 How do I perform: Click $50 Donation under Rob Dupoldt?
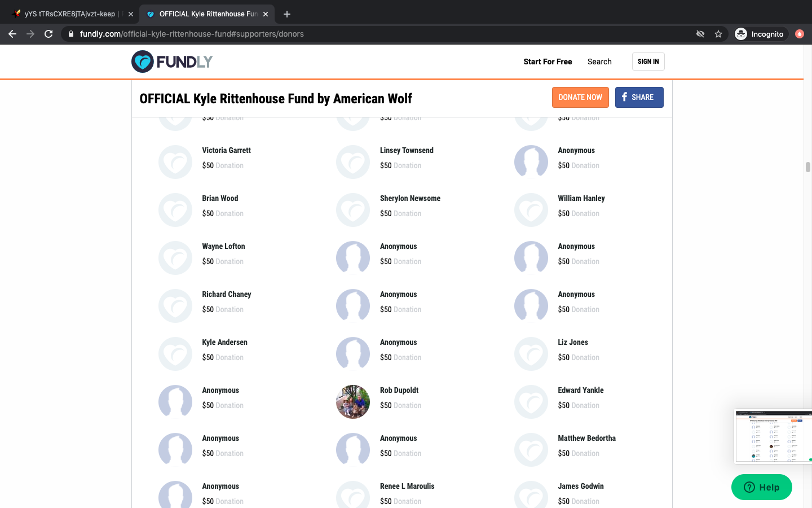click(400, 405)
